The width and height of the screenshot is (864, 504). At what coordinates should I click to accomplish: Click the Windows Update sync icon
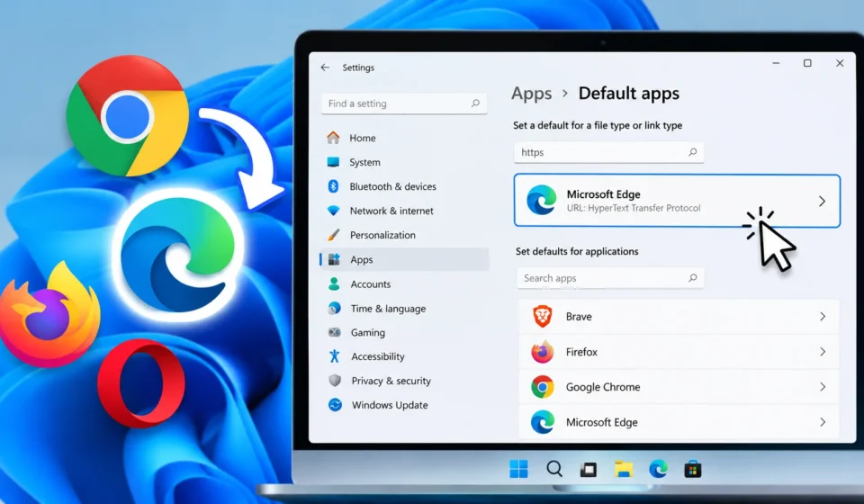tap(335, 405)
